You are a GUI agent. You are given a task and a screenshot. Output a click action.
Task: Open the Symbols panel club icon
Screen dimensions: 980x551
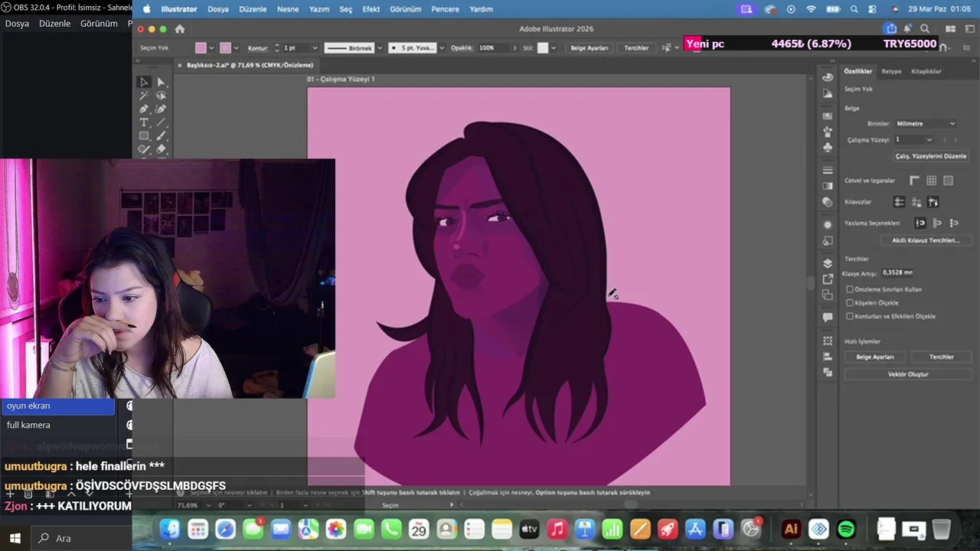click(828, 147)
